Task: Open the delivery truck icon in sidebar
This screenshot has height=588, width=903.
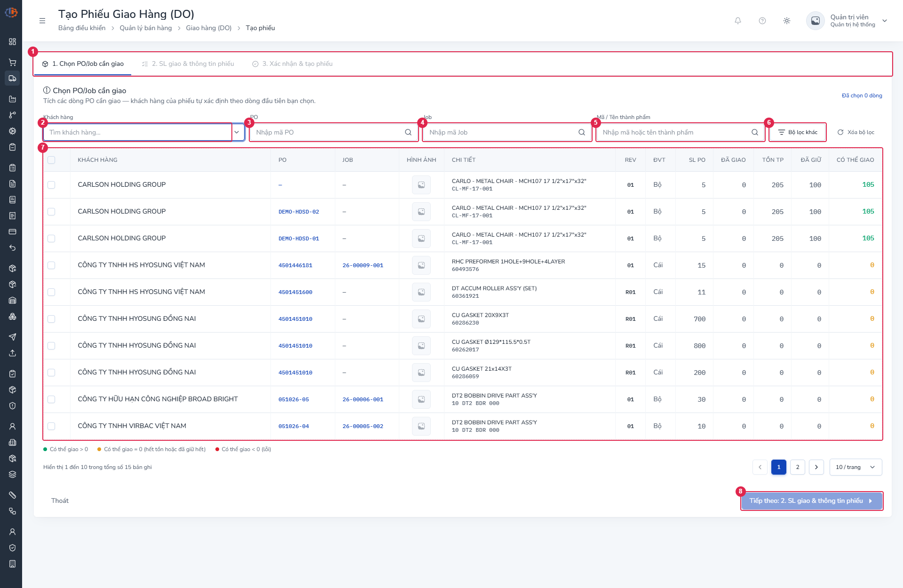Action: (x=13, y=78)
